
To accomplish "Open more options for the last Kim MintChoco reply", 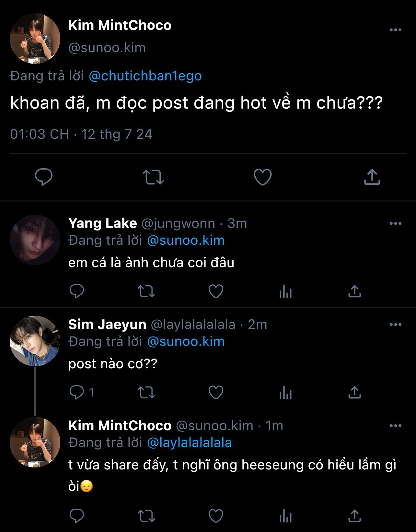I will [395, 426].
